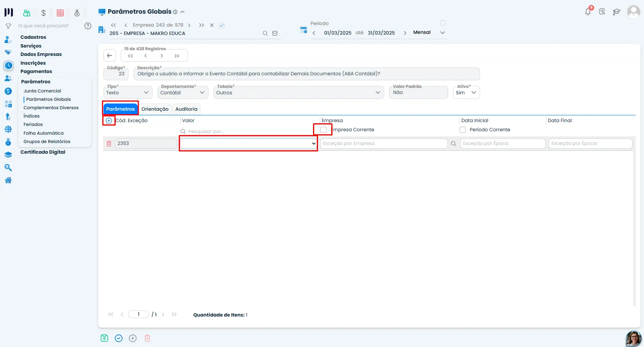
Task: Click the help question mark icon
Action: [88, 26]
